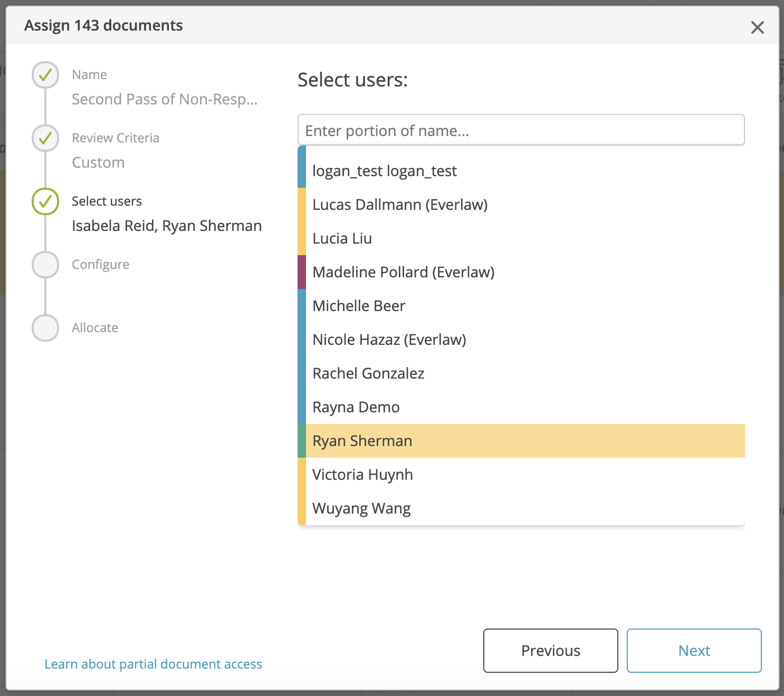
Task: Select user Rachel Gonzalez
Action: tap(521, 373)
